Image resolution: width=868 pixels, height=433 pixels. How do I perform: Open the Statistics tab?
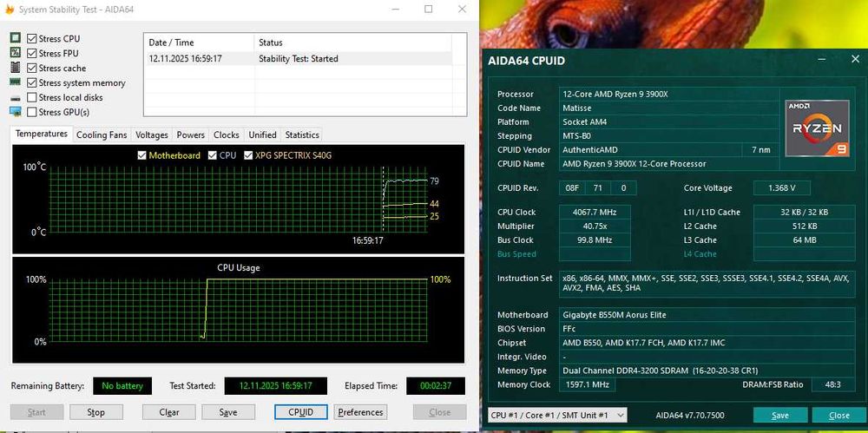302,135
